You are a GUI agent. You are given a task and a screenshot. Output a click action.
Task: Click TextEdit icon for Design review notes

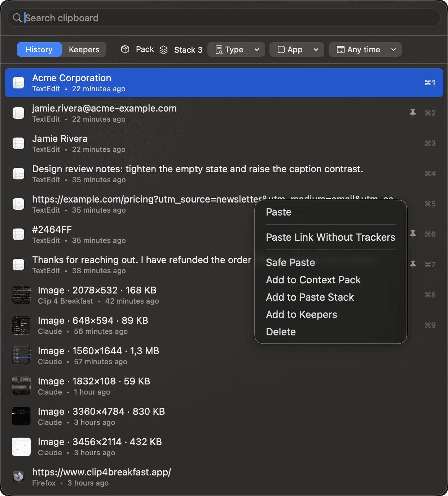point(18,174)
